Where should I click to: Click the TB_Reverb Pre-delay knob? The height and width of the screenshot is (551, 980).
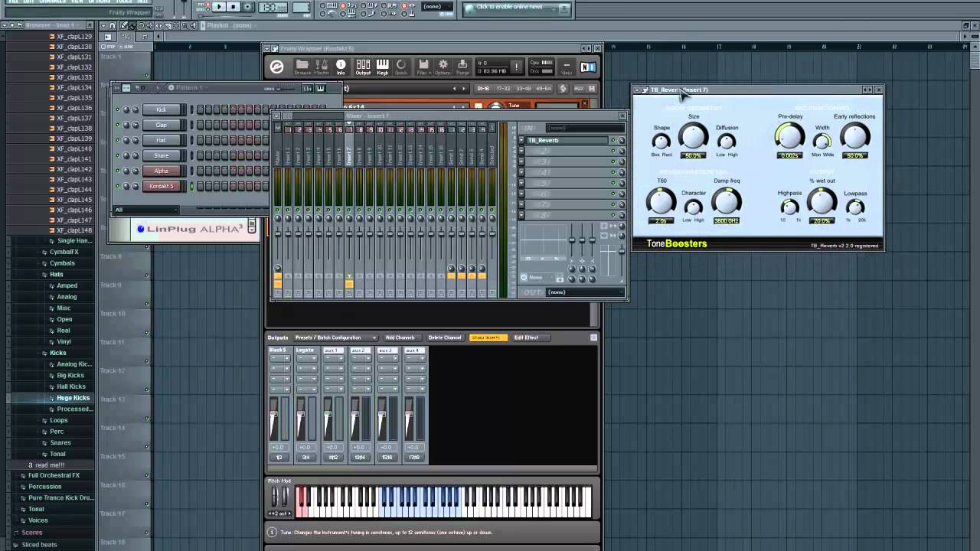tap(789, 137)
